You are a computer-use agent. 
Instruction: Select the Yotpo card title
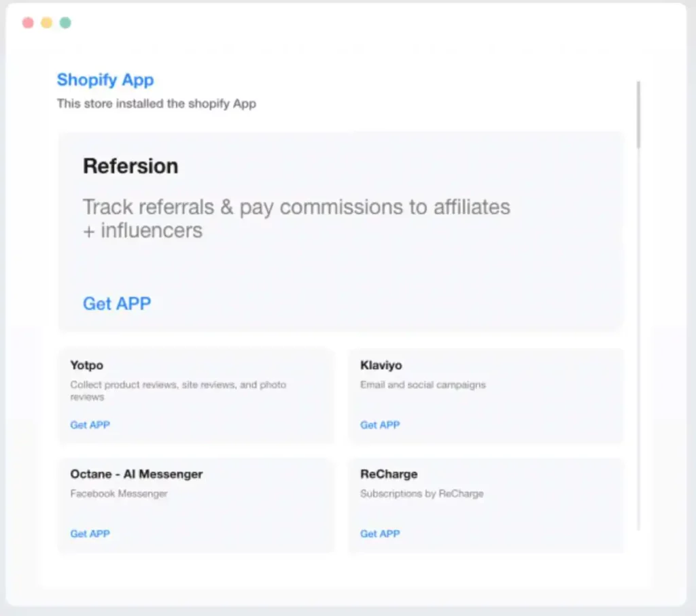pyautogui.click(x=86, y=366)
